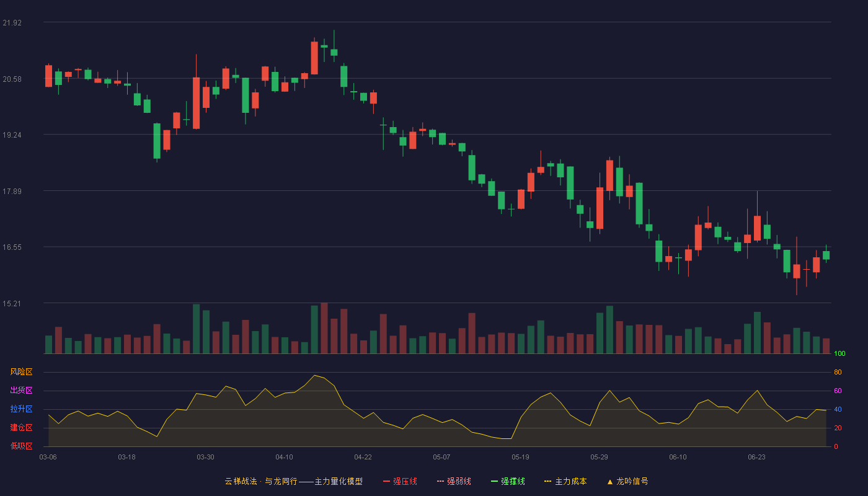Click the 03-30 date label

coord(205,457)
